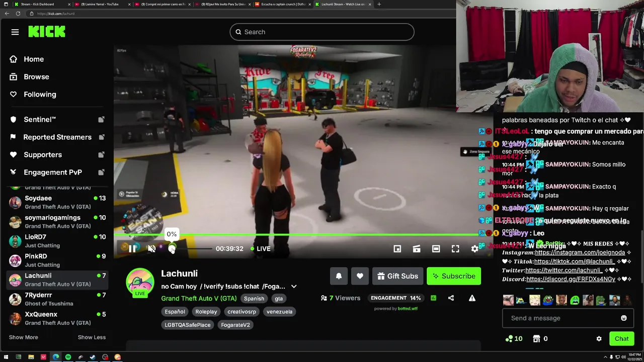Follow Lachunli with heart button
This screenshot has height=362, width=644.
point(360,276)
